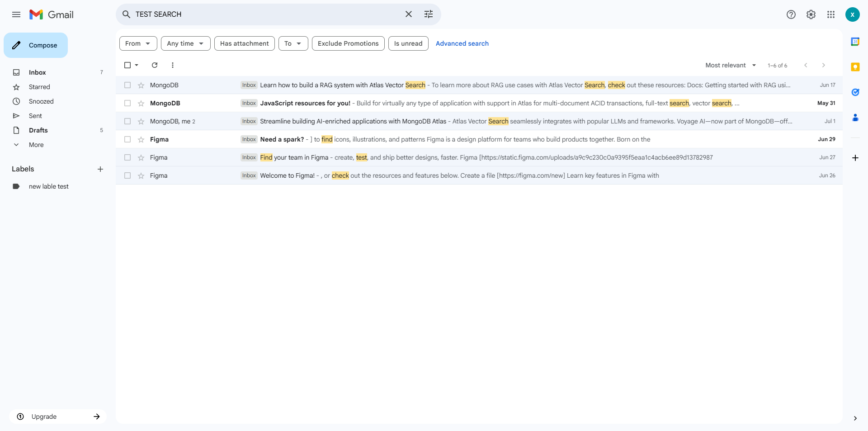Open the Advanced search link
868x431 pixels.
click(462, 43)
